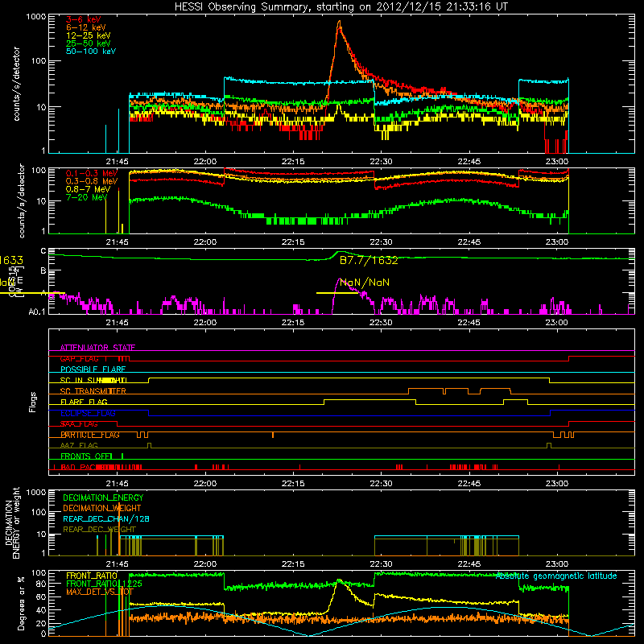Image resolution: width=644 pixels, height=644 pixels.
Task: Click the DECIMATION ENERGY or weight axis label
Action: coord(12,522)
